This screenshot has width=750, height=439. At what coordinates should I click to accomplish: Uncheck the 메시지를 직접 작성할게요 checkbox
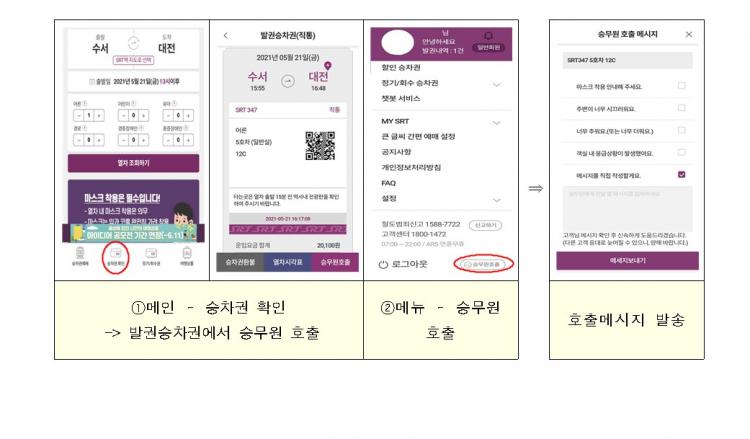point(682,175)
